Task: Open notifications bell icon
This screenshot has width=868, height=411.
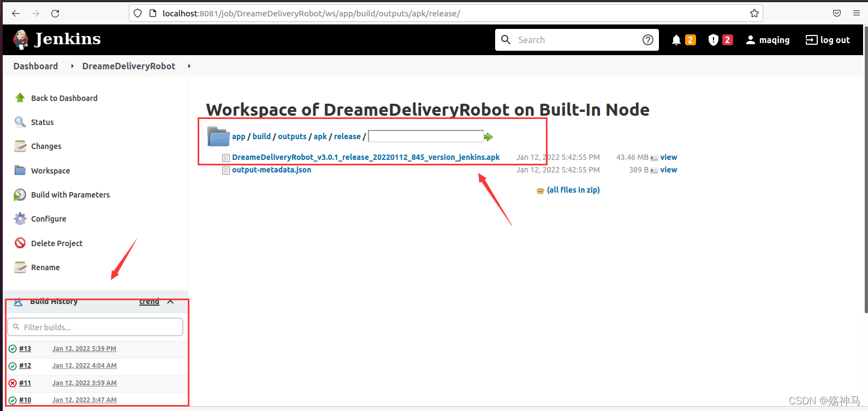Action: [x=676, y=40]
